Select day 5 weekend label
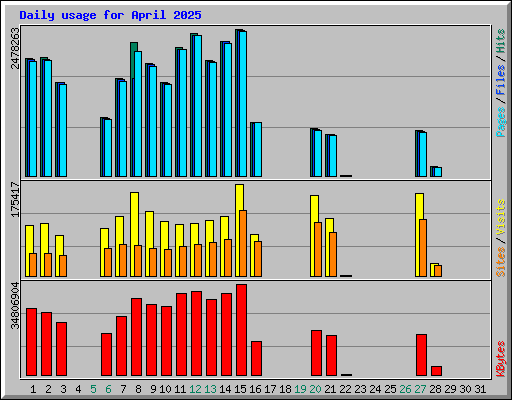The image size is (512, 400). pos(93,389)
